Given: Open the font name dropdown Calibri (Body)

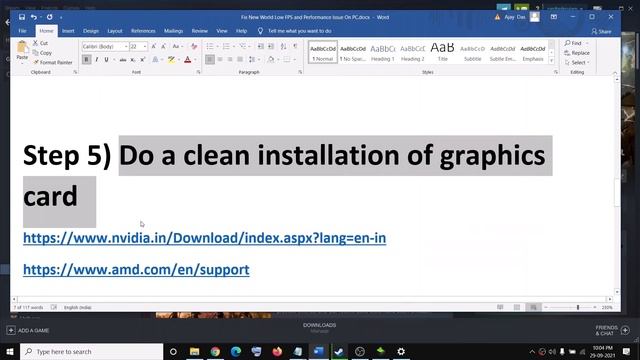Looking at the screenshot, I should (x=126, y=47).
